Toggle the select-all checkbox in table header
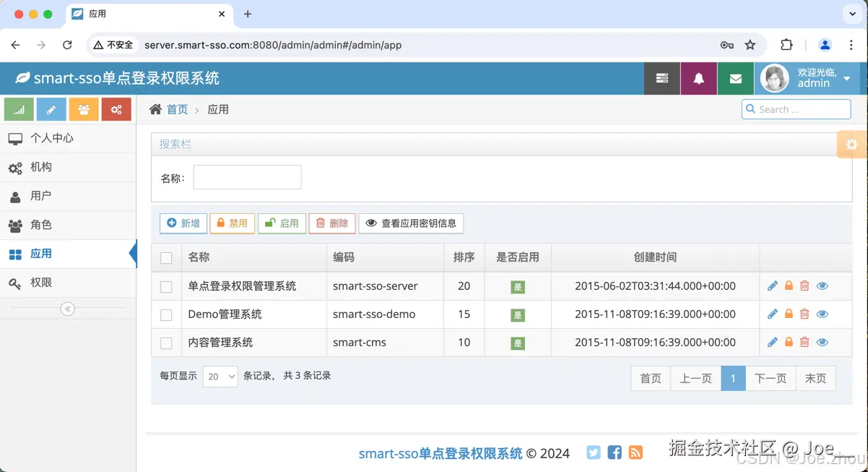The image size is (868, 472). [x=166, y=258]
